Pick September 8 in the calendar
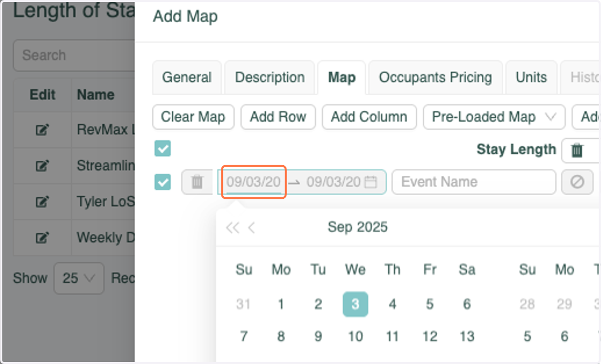Screen dimensions: 601x364 point(281,336)
